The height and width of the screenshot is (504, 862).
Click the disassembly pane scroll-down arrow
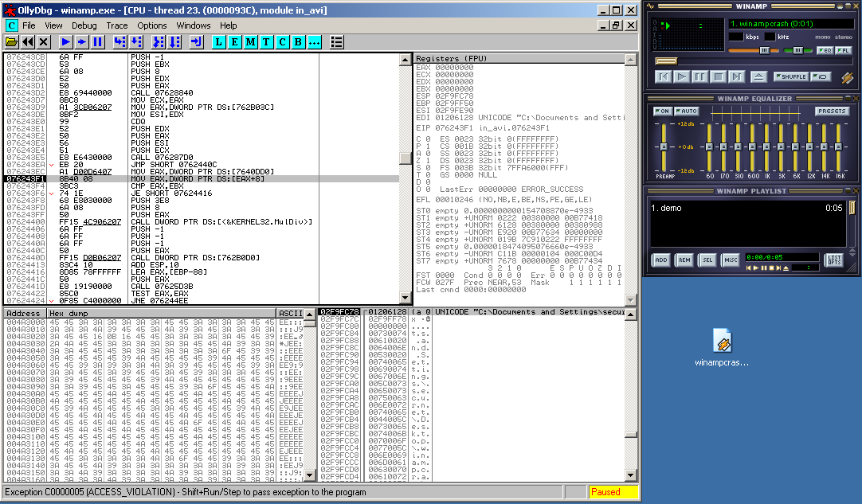point(406,299)
